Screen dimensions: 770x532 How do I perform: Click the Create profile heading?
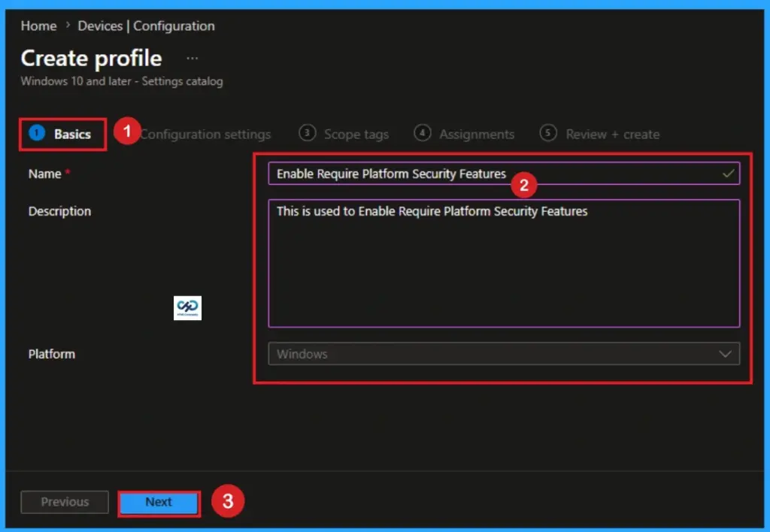point(91,59)
